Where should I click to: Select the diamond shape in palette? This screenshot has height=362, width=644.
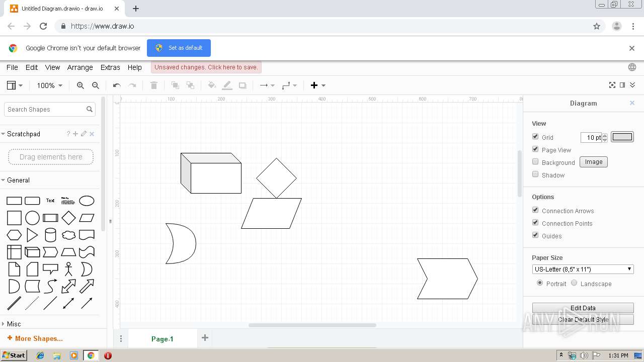point(68,218)
